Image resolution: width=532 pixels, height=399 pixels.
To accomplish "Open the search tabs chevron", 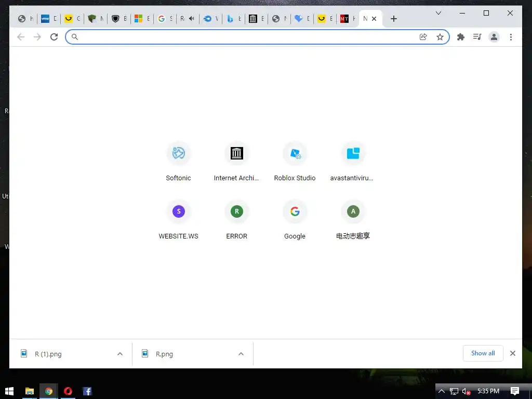I will click(438, 13).
